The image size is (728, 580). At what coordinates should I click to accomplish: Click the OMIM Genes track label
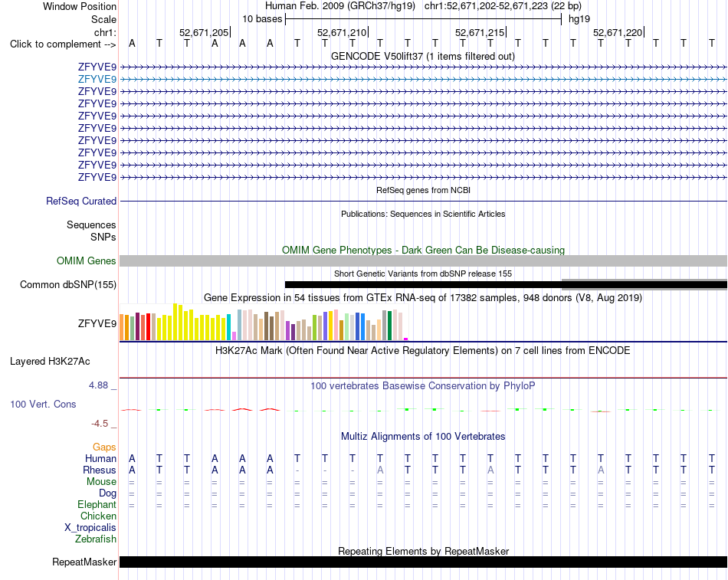click(86, 261)
